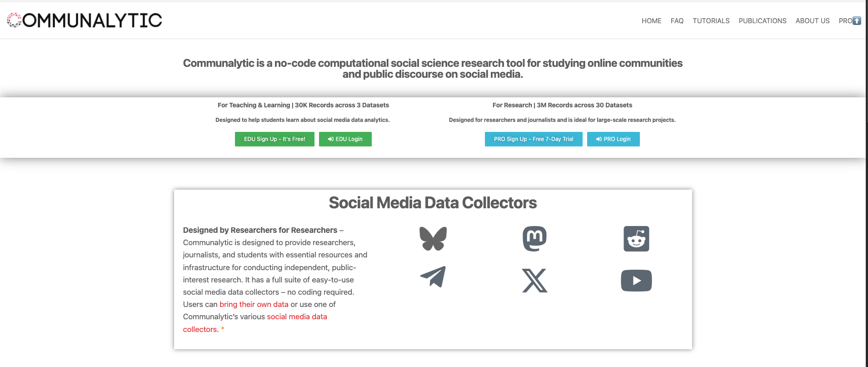The image size is (868, 367).
Task: Select PRO in the navigation bar
Action: 845,21
